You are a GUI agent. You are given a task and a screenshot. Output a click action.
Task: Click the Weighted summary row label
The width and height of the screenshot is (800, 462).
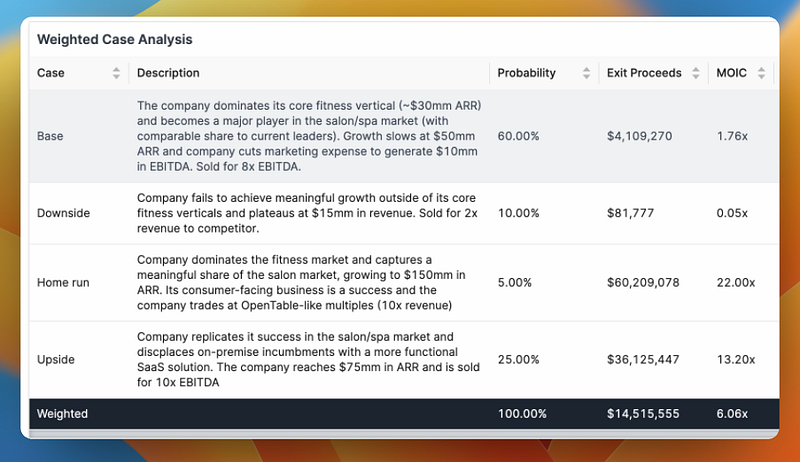pyautogui.click(x=63, y=413)
